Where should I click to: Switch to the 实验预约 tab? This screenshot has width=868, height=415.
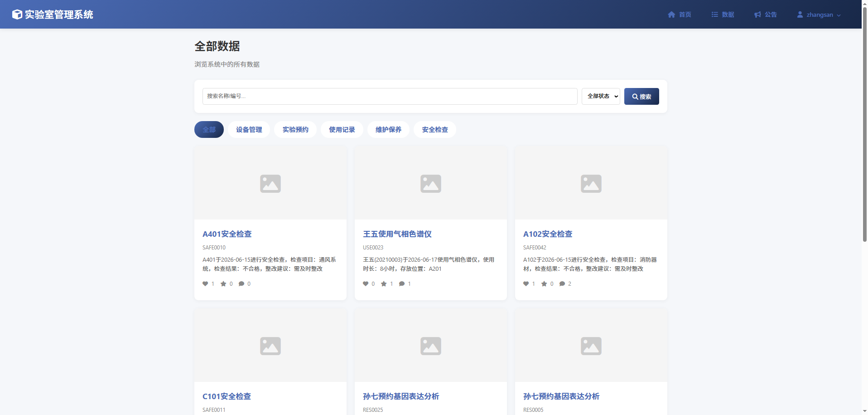click(x=295, y=130)
